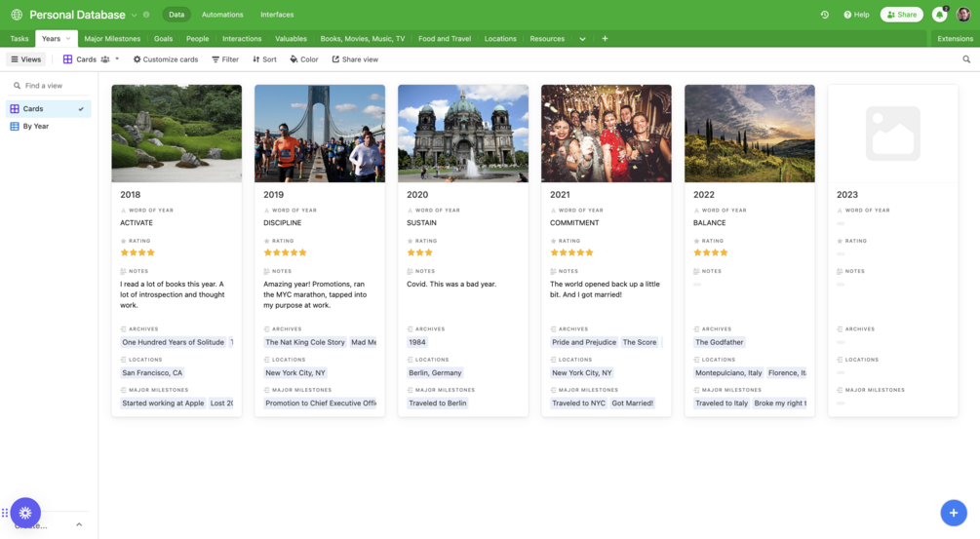
Task: Select the By Year view
Action: 36,126
